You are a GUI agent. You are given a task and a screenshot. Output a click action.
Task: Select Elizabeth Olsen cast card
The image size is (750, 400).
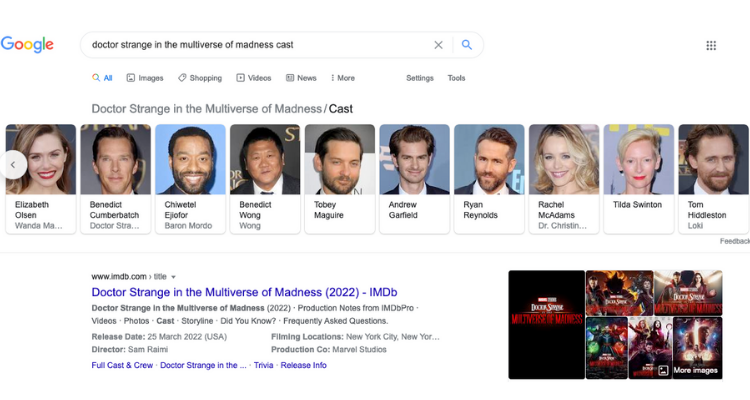click(x=40, y=178)
